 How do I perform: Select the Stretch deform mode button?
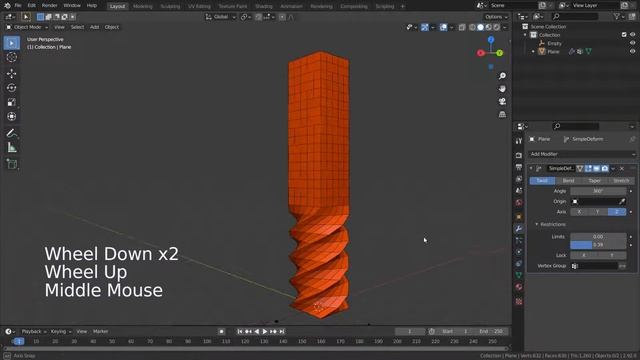[x=621, y=181]
